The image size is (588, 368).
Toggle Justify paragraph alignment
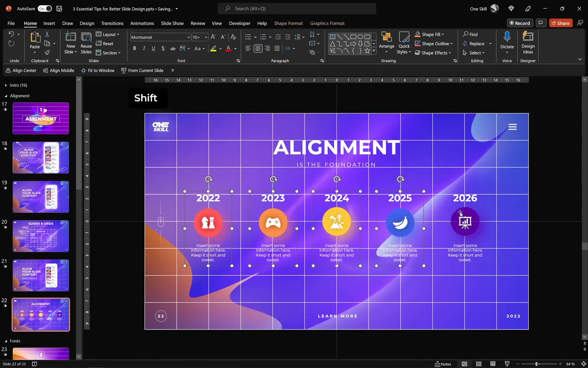(x=277, y=48)
